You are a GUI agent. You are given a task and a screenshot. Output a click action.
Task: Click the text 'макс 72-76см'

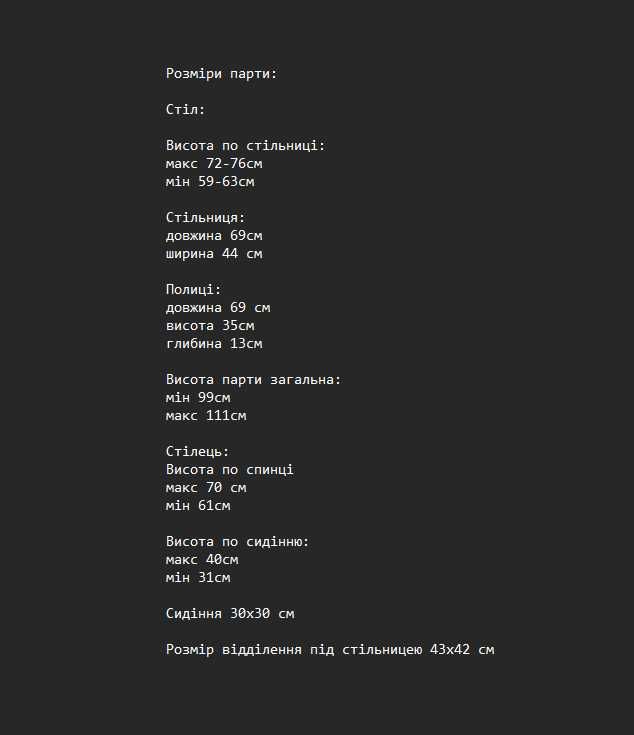coord(214,164)
